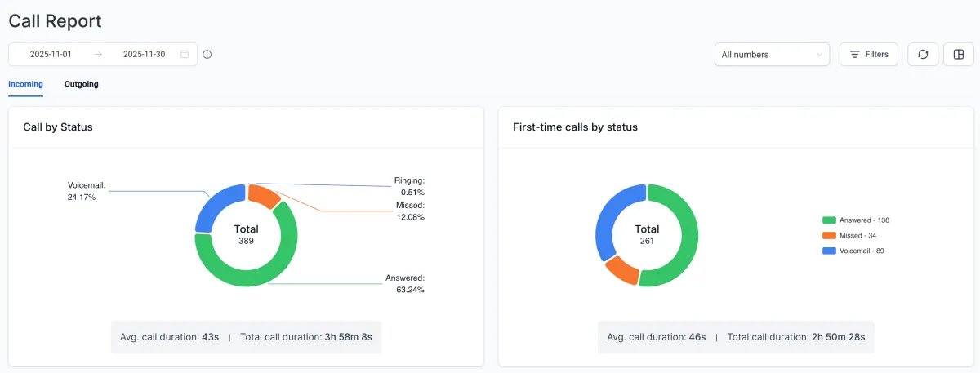980x373 pixels.
Task: Click the refresh icon button
Action: 923,55
